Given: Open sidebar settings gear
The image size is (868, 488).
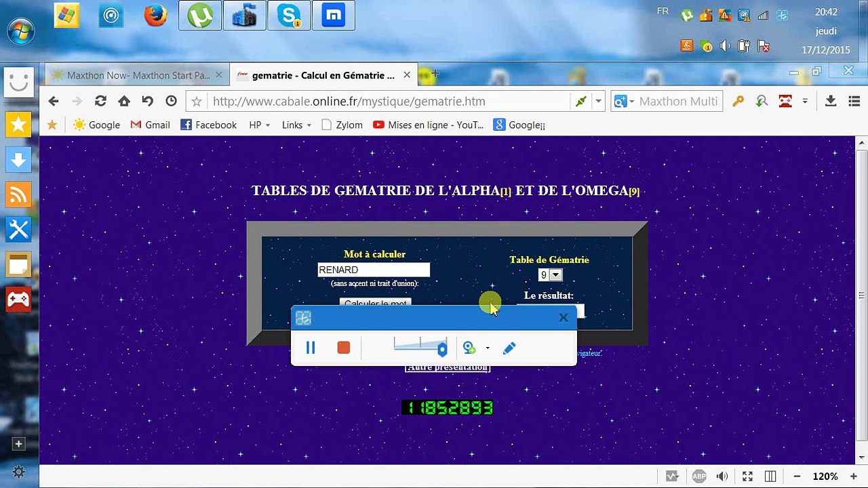Looking at the screenshot, I should 18,472.
